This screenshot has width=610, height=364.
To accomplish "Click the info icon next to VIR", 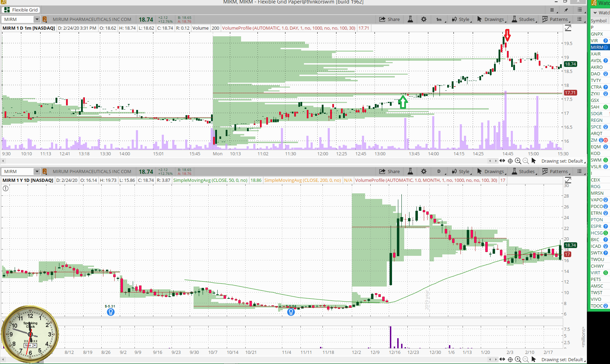I will tap(605, 41).
